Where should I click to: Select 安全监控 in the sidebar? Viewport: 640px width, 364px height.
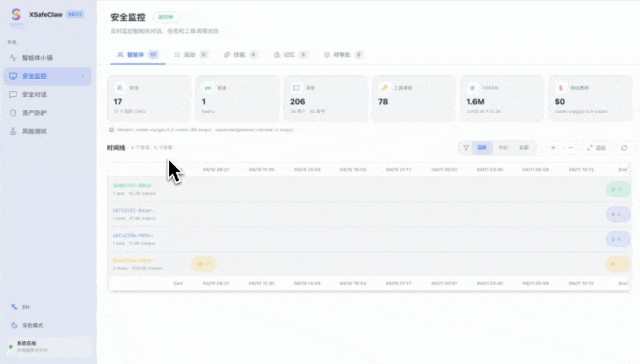tap(47, 76)
